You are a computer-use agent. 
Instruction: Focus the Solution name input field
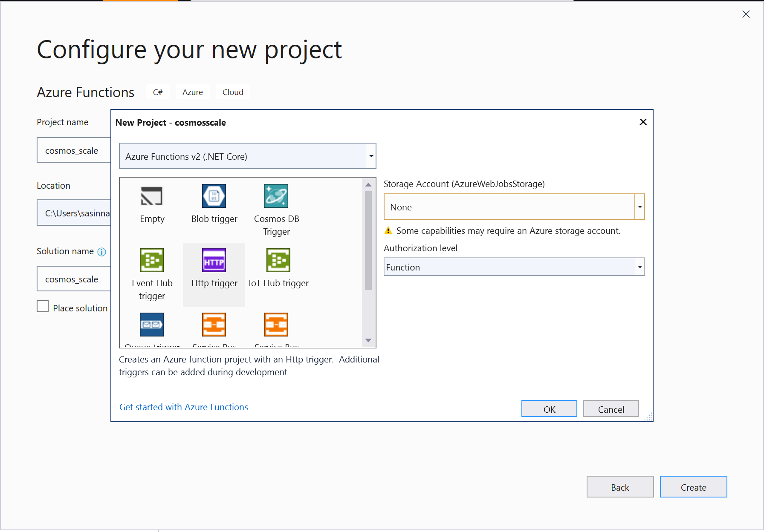[74, 279]
